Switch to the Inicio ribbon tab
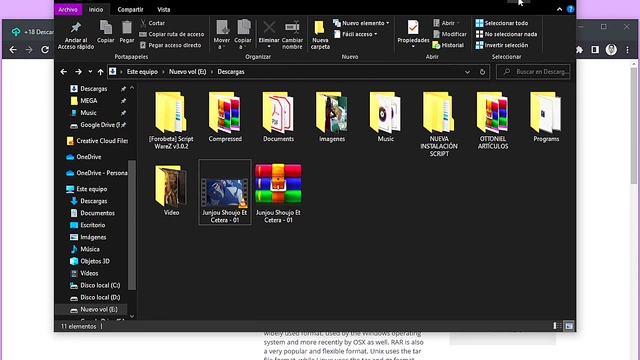The width and height of the screenshot is (640, 360). (x=96, y=9)
